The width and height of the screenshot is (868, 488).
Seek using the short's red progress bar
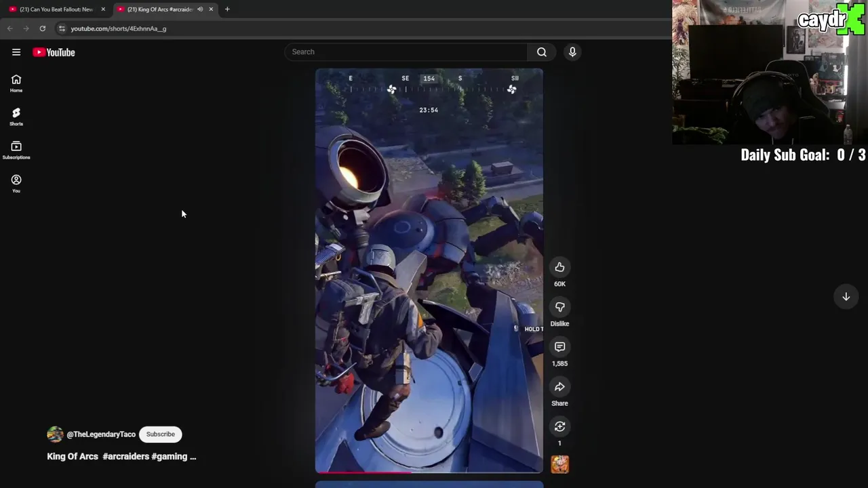(x=429, y=472)
